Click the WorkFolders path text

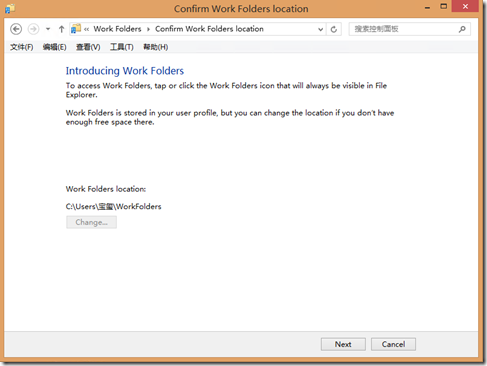pos(113,207)
